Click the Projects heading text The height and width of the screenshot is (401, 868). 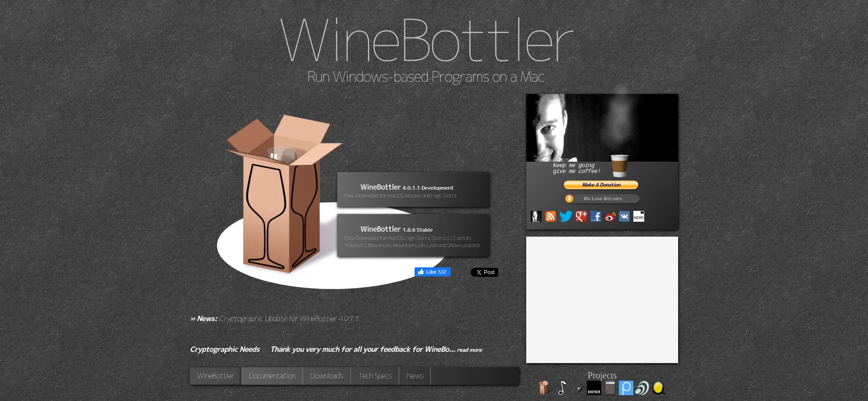pyautogui.click(x=602, y=375)
